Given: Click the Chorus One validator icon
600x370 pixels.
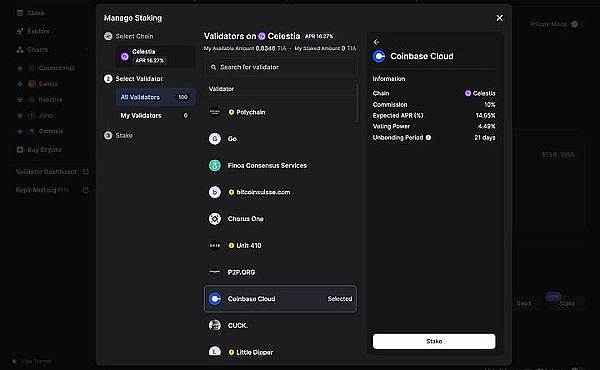Looking at the screenshot, I should pos(215,219).
